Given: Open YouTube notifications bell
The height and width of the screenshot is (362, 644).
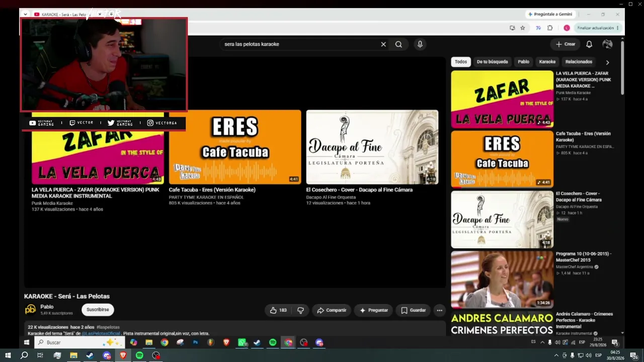Looking at the screenshot, I should (x=589, y=44).
